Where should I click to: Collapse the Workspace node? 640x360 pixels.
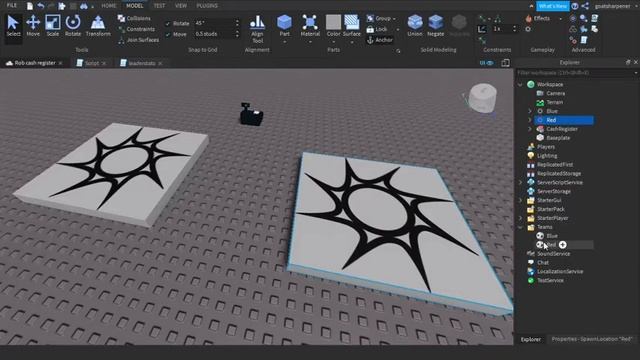(x=520, y=84)
